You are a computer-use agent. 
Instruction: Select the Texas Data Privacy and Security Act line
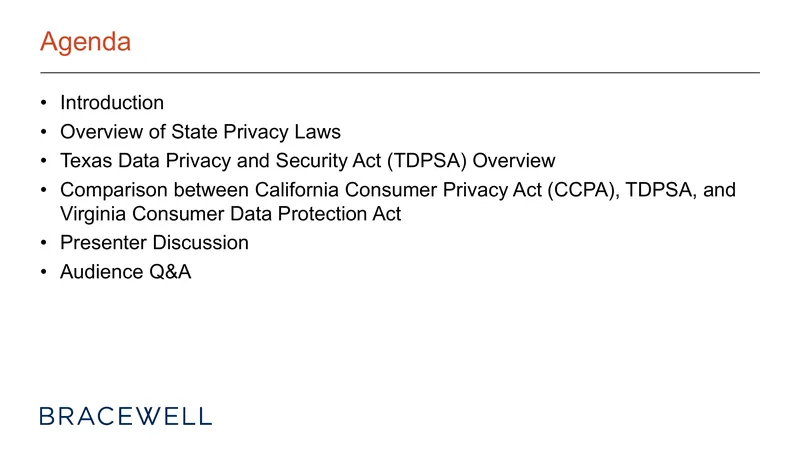click(x=308, y=161)
